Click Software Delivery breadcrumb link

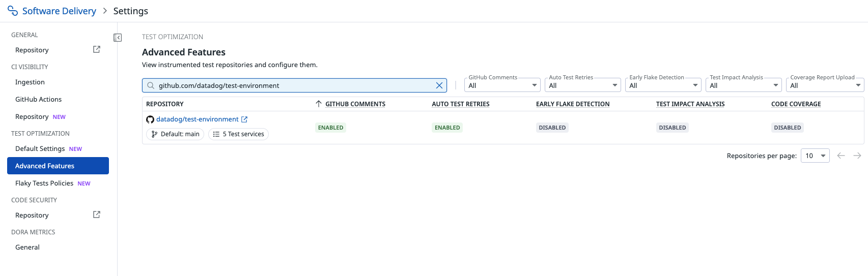pyautogui.click(x=59, y=11)
